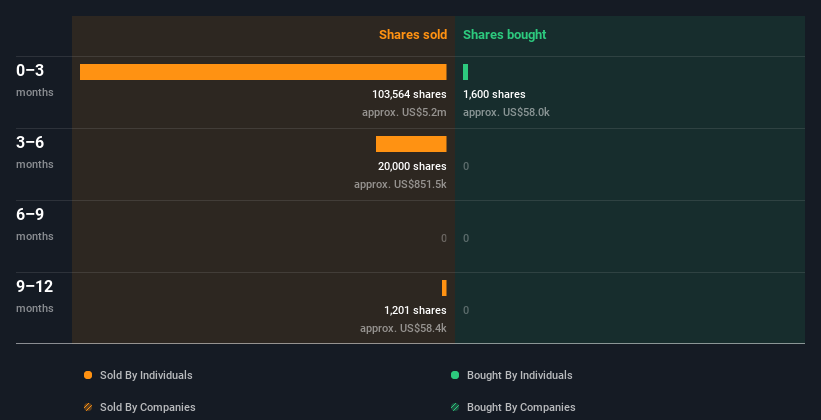
Task: Click the 6–9 months sold zero value
Action: [443, 238]
